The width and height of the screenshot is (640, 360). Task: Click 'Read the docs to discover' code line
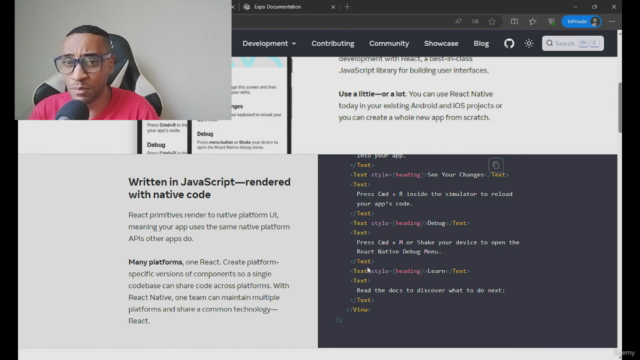(x=431, y=290)
